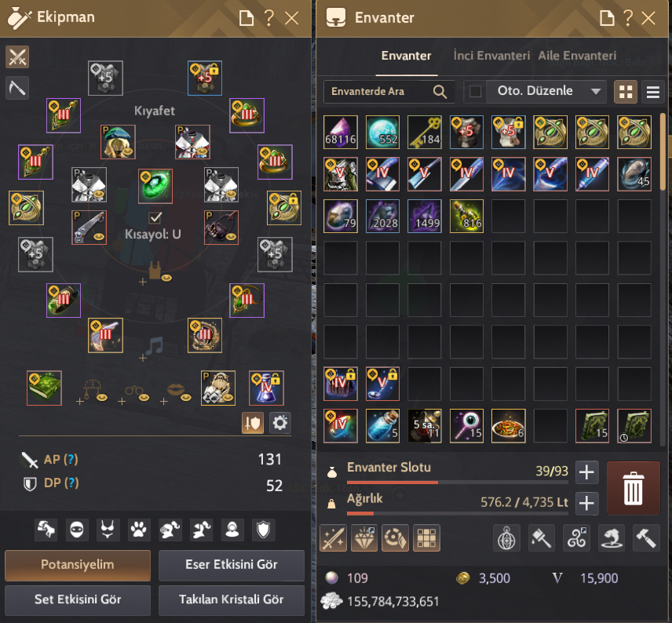Viewport: 672px width, 623px height.
Task: Click the trash can delete item icon
Action: click(633, 488)
